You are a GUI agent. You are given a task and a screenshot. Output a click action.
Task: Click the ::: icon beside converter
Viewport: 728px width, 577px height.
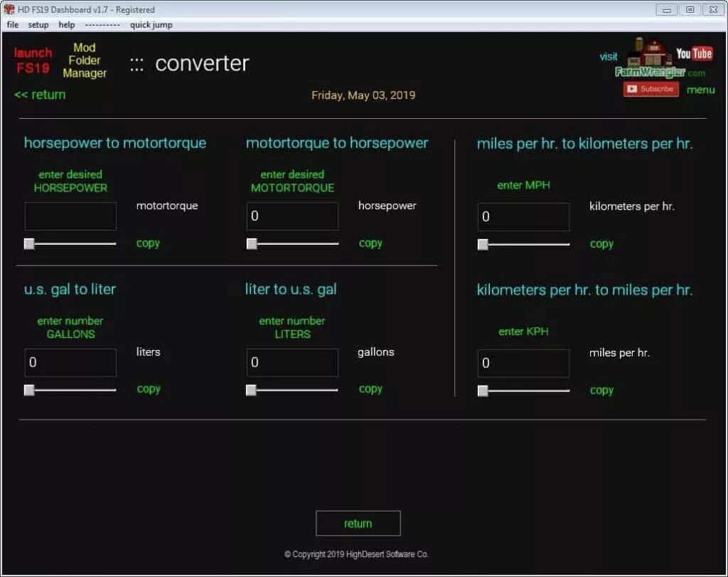[x=136, y=63]
